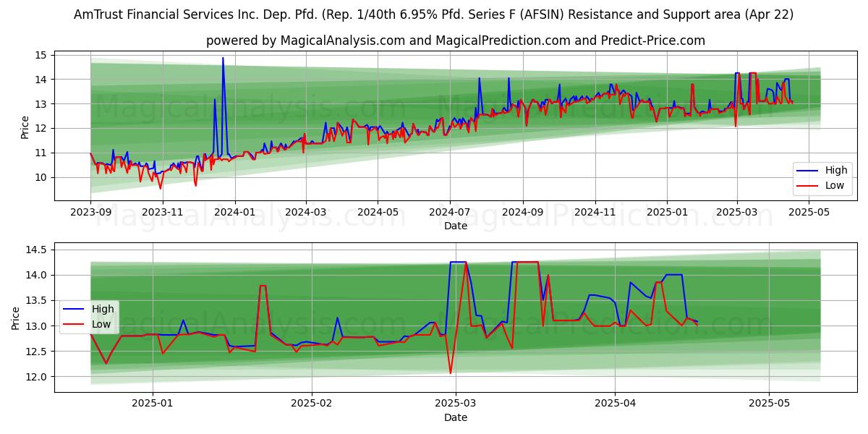Click the 'Price' y-axis label of bottom chart
This screenshot has height=434, width=868.
pyautogui.click(x=17, y=318)
